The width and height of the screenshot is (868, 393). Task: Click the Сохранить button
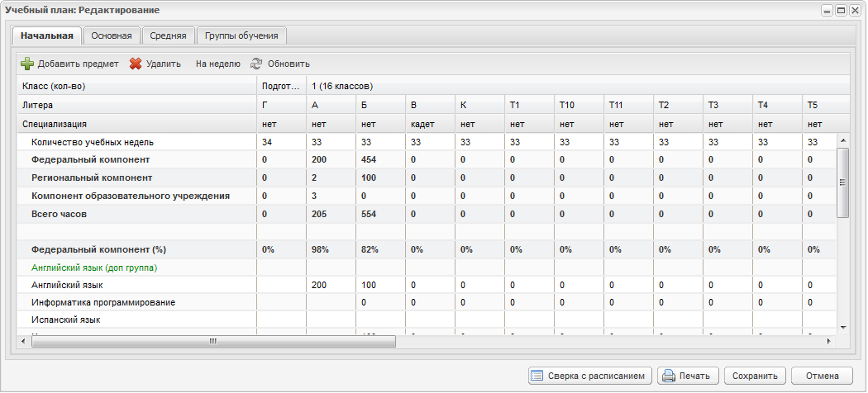point(755,376)
